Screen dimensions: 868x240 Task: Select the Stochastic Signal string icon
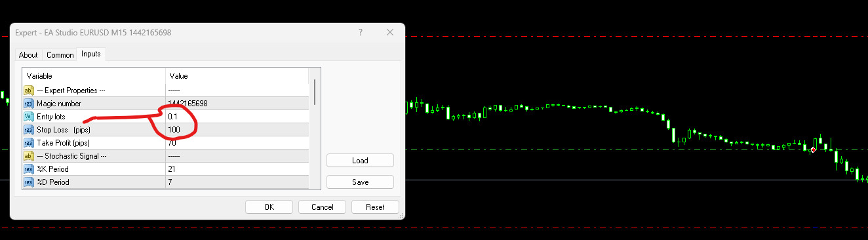tap(28, 156)
